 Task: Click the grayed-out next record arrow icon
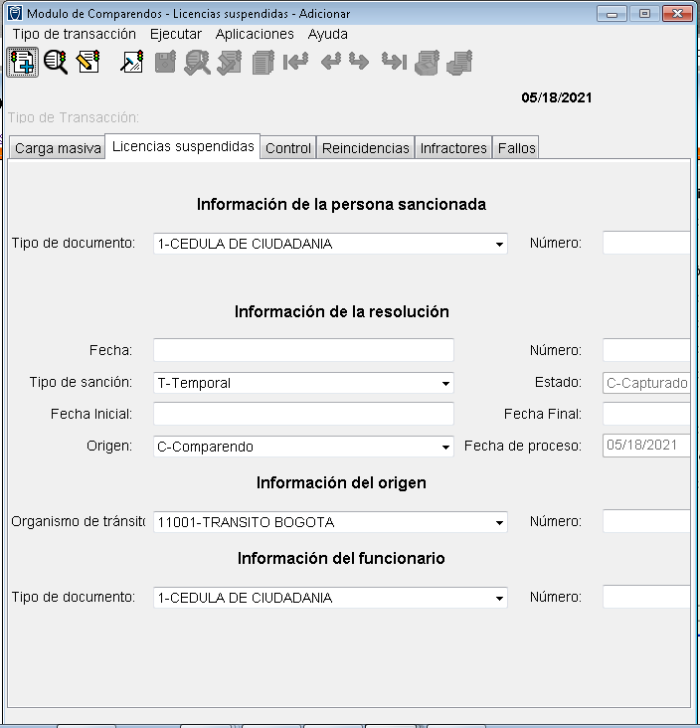tap(360, 63)
